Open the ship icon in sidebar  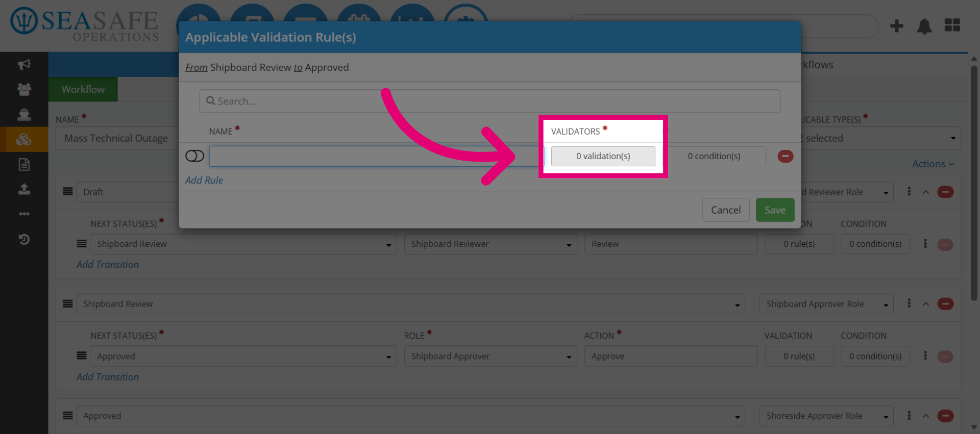point(24,114)
